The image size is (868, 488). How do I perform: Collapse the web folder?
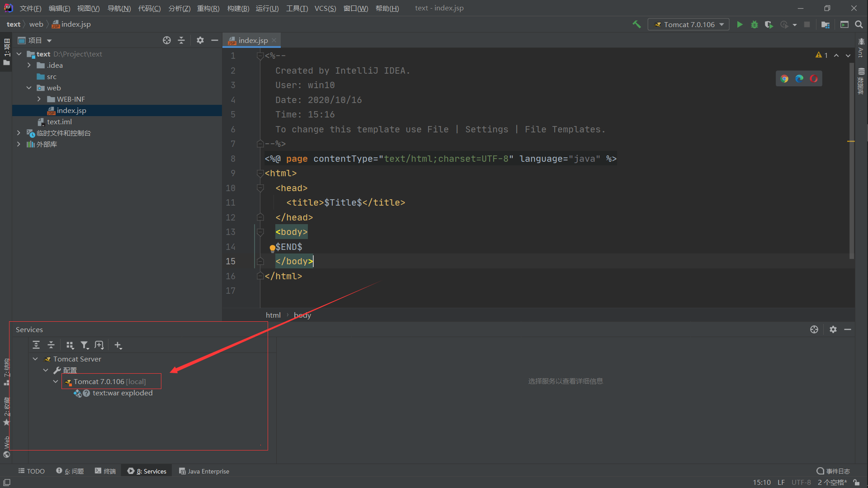point(29,88)
